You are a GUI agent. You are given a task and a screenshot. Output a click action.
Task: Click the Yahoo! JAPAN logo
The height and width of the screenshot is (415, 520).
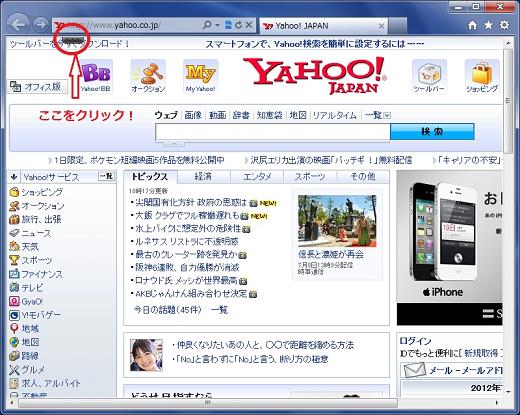coord(315,76)
